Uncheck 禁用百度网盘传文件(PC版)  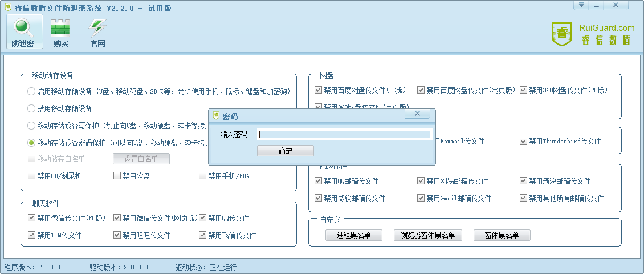coord(319,90)
